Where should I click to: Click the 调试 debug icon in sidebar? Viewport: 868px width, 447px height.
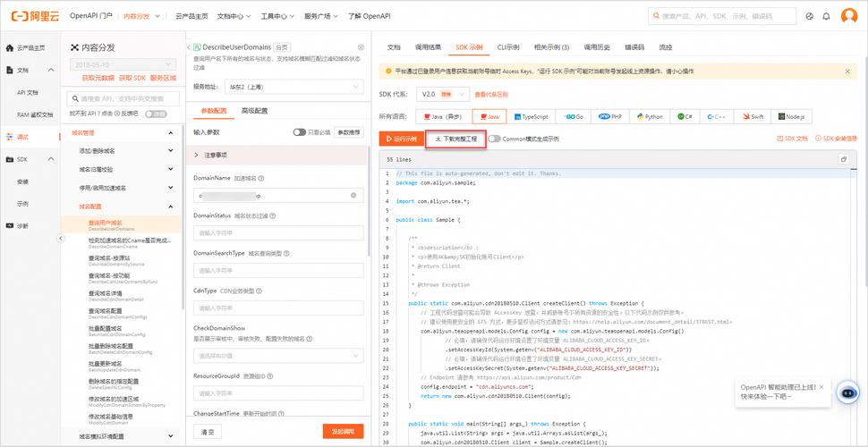[10, 137]
